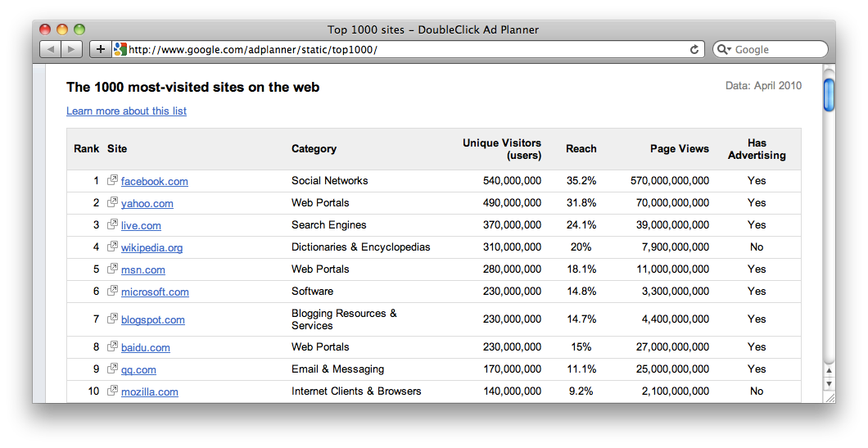
Task: Open the wikipedia.org link
Action: [x=151, y=247]
